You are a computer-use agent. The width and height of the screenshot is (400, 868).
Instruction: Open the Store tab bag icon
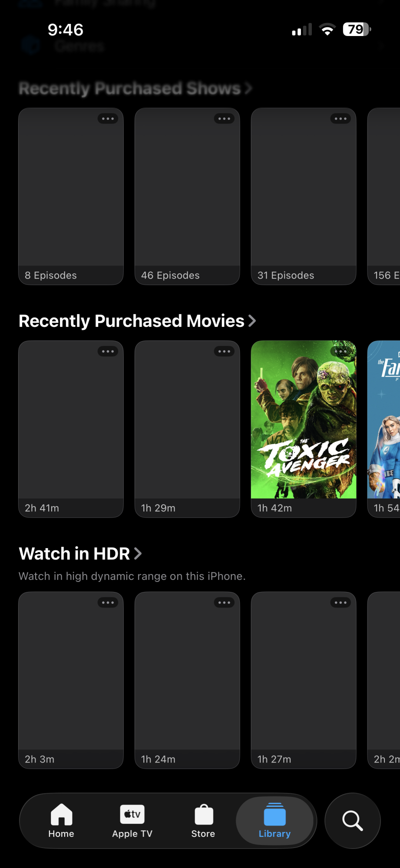click(x=204, y=815)
